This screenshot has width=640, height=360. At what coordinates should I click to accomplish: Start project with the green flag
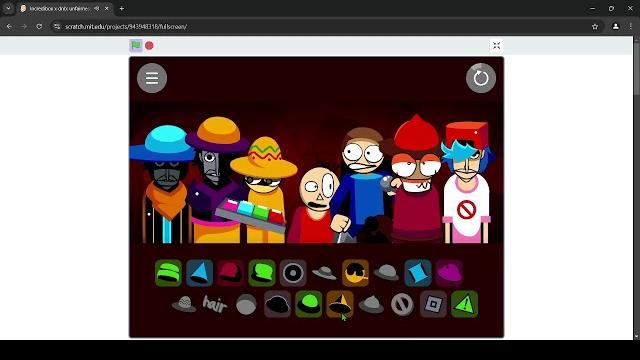(136, 45)
